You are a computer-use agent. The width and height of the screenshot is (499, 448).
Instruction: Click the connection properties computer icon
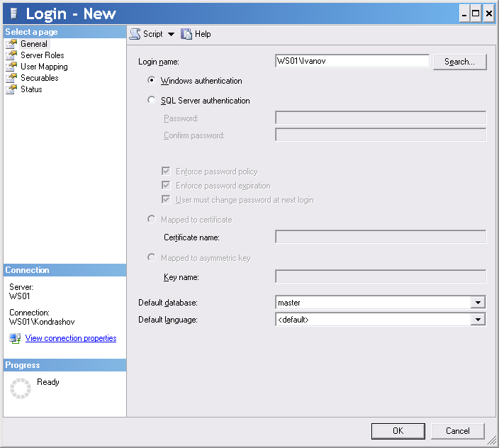coord(15,338)
